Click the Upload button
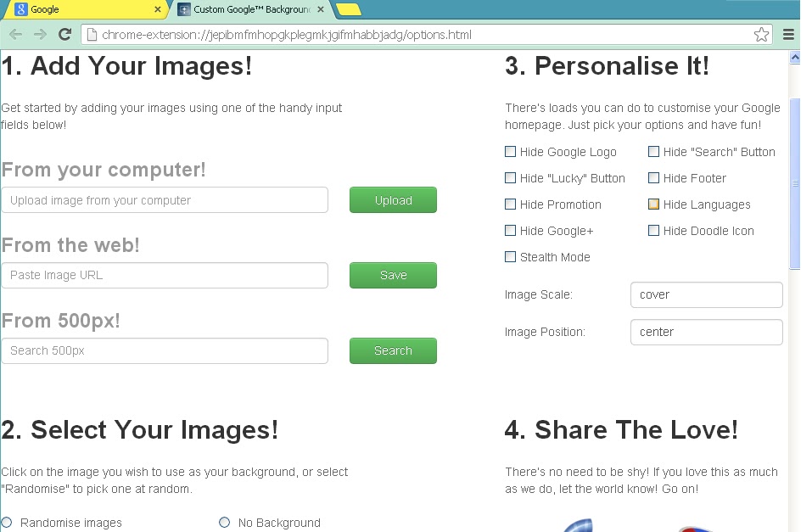This screenshot has height=532, width=812. pos(393,199)
